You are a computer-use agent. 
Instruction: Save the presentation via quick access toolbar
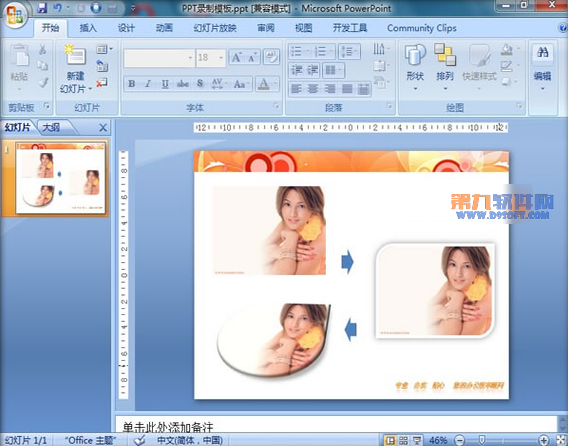(42, 8)
